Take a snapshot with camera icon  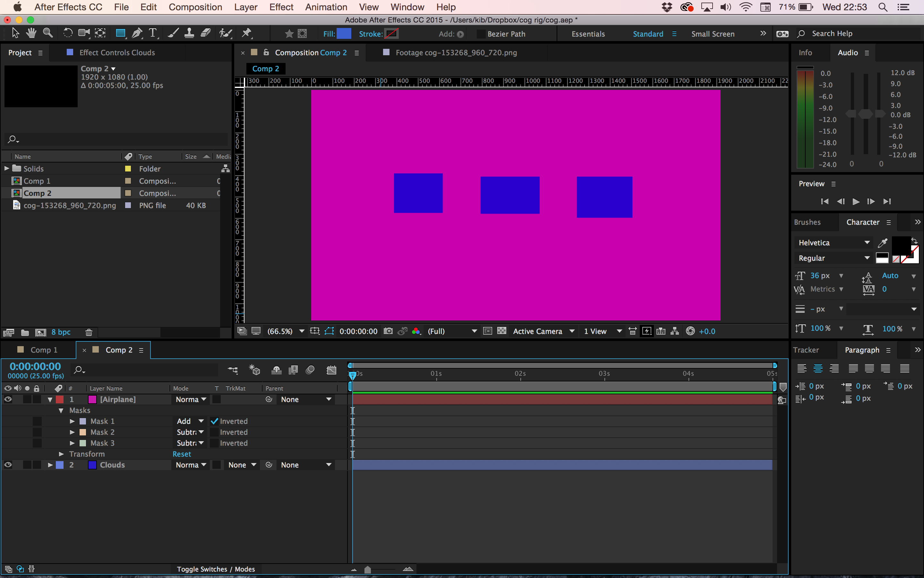pos(388,331)
